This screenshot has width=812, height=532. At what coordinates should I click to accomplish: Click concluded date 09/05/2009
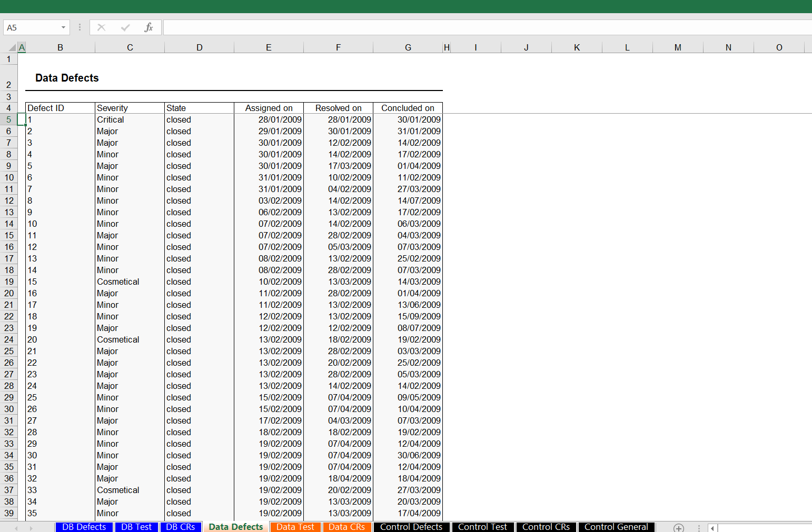tap(408, 397)
